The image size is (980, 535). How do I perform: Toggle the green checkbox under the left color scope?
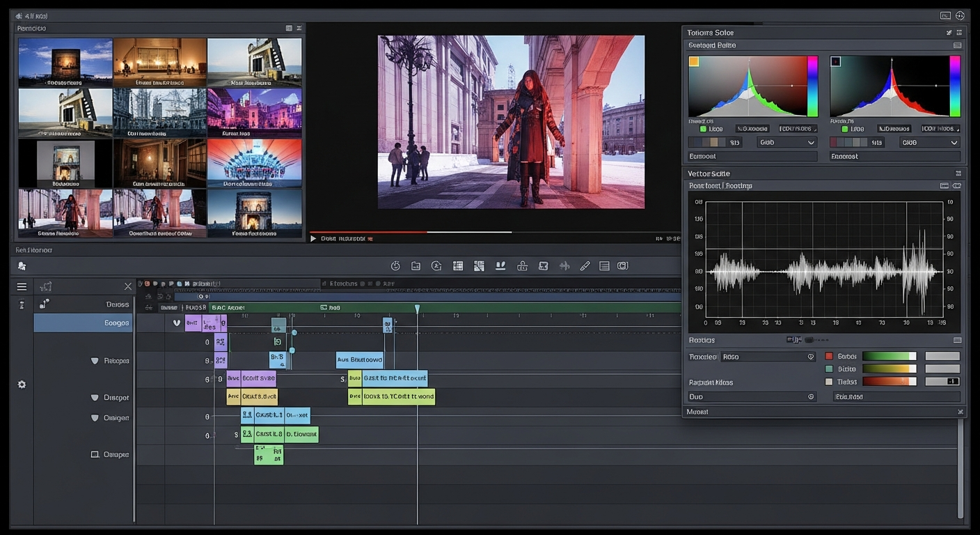(703, 129)
